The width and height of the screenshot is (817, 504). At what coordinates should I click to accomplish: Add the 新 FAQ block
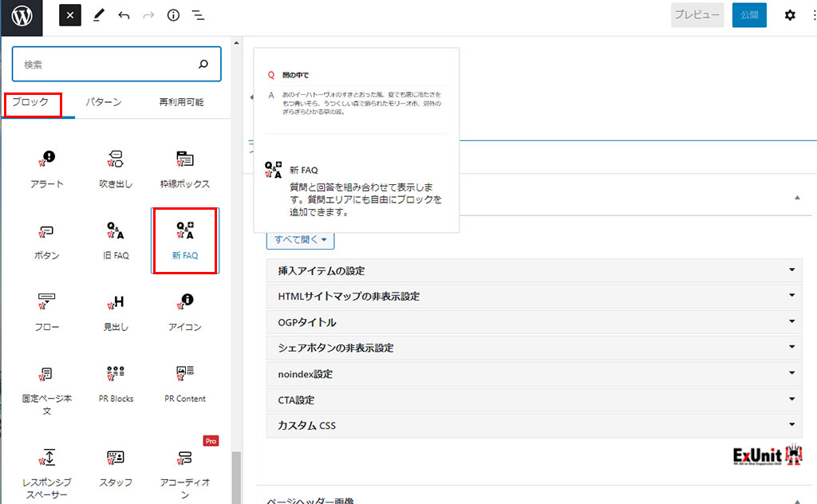click(184, 240)
